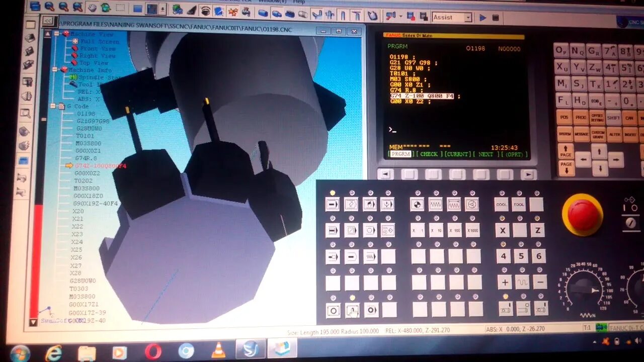Click the cycle start button with hand cursor
The width and height of the screenshot is (644, 362).
(351, 310)
